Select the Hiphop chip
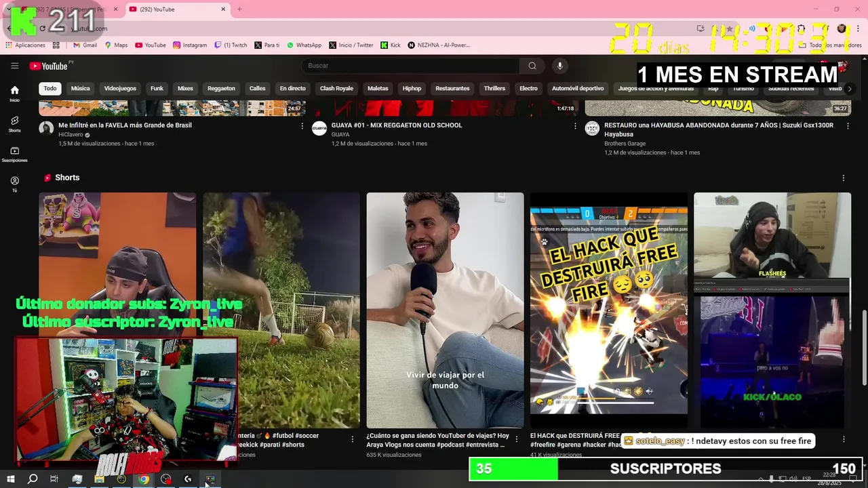The width and height of the screenshot is (868, 488). tap(412, 88)
